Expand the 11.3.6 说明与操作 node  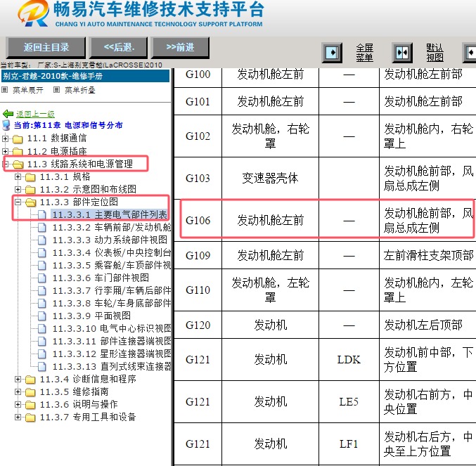coord(18,404)
